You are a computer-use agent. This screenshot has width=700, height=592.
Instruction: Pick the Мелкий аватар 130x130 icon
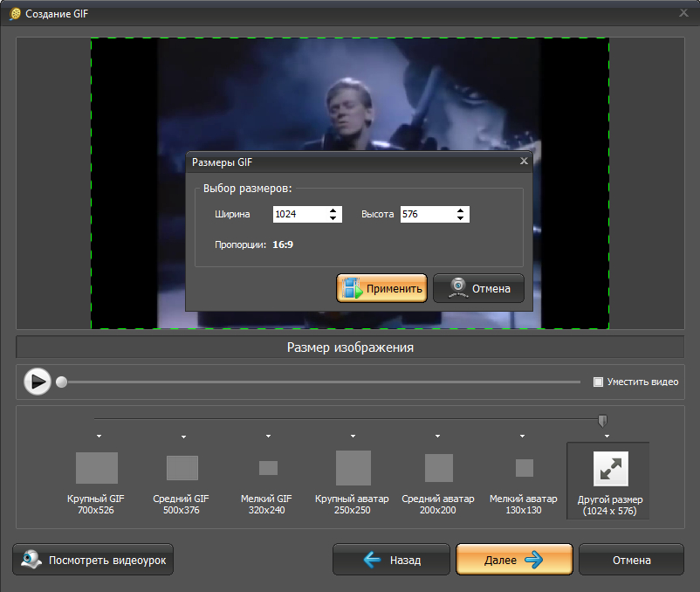coord(525,468)
